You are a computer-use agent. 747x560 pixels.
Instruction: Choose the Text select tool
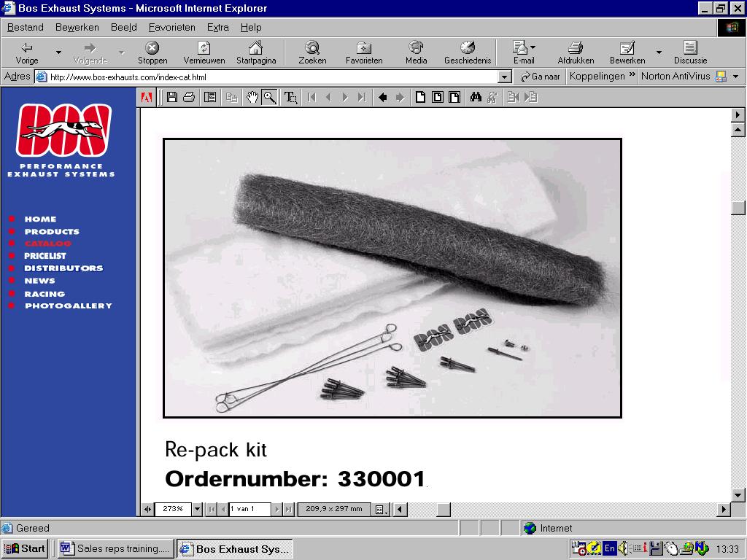[x=290, y=97]
